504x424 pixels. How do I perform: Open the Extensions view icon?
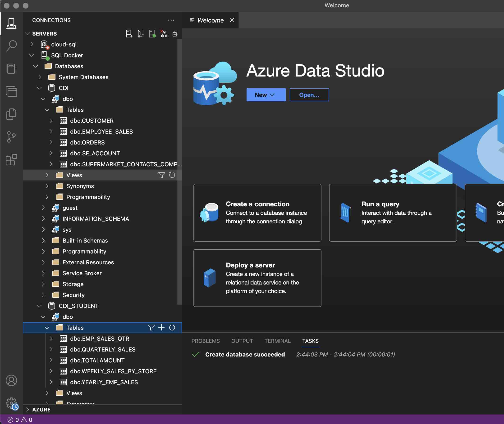point(11,160)
